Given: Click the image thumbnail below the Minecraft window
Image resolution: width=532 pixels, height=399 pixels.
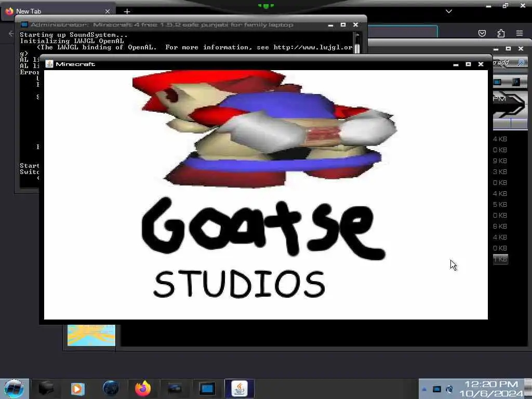Looking at the screenshot, I should coord(91,335).
